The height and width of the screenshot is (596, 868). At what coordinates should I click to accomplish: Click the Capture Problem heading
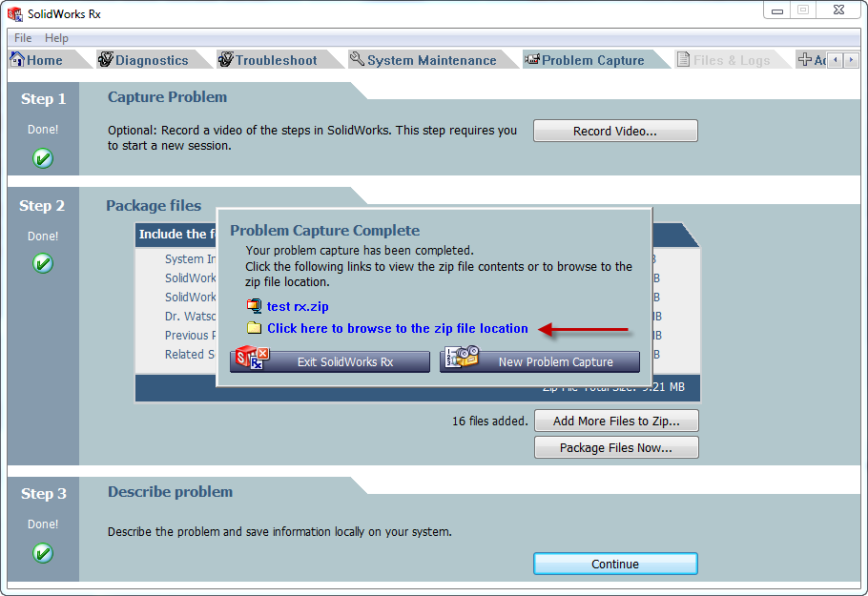click(x=167, y=97)
